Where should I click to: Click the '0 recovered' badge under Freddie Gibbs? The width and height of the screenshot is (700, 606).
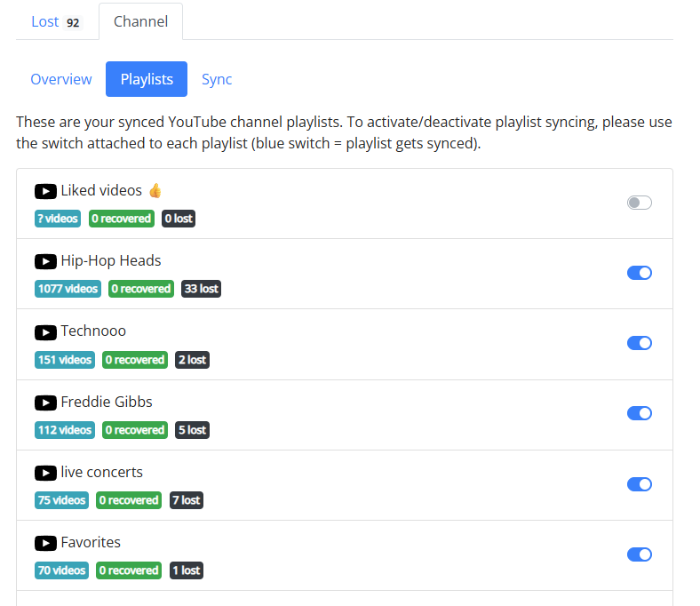(x=135, y=430)
